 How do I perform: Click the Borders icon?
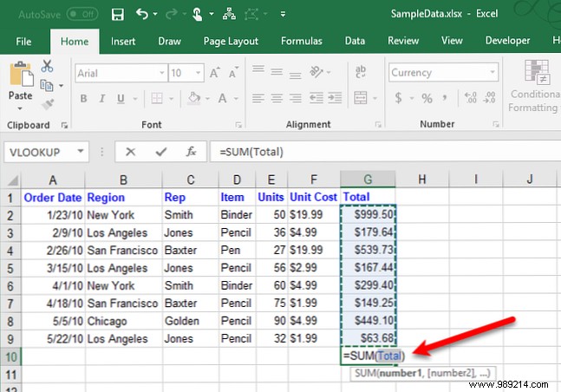[x=157, y=98]
